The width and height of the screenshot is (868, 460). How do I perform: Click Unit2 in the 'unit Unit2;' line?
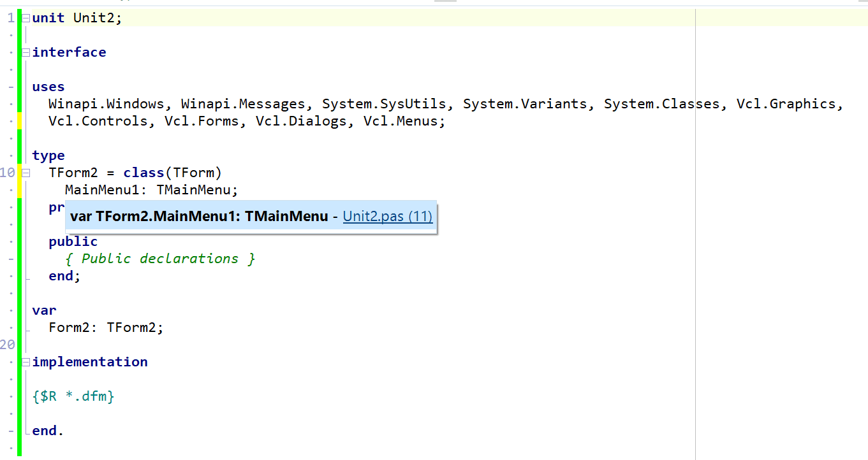pos(94,18)
